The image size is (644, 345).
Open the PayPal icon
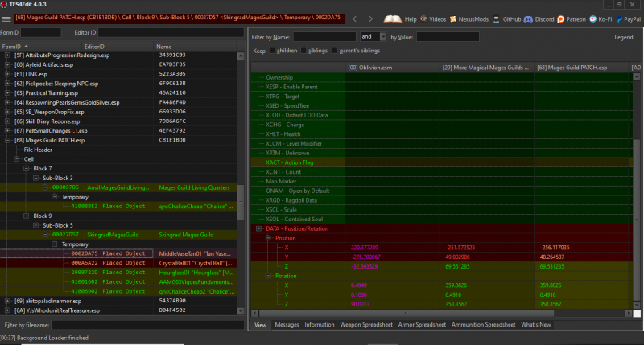coord(619,18)
